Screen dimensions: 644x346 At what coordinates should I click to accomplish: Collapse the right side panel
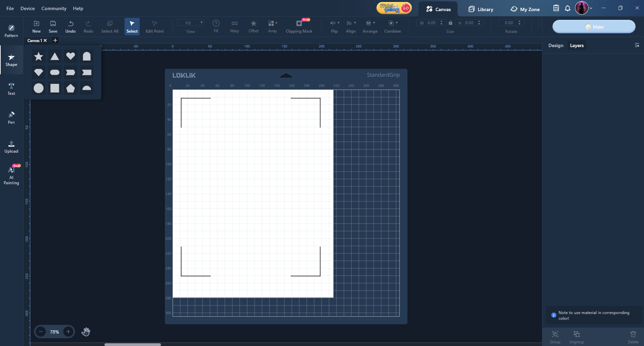click(x=637, y=45)
